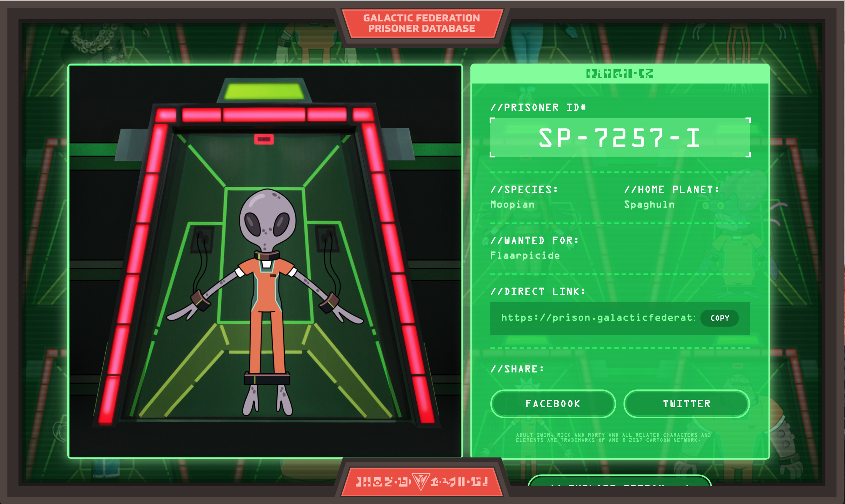Click the Galactic Federation Prisoner Database banner
Screen dimensions: 845x504
click(x=422, y=23)
